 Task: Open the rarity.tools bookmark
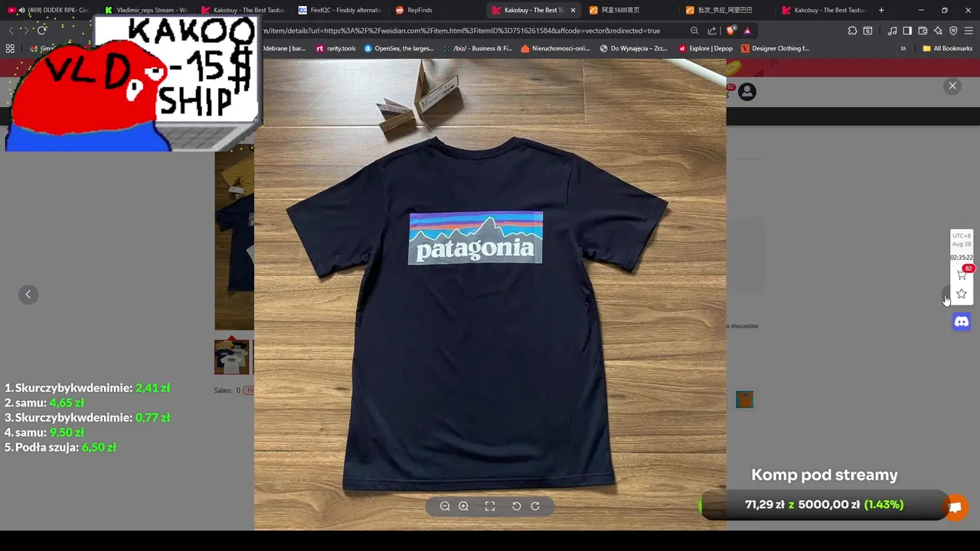pos(335,48)
